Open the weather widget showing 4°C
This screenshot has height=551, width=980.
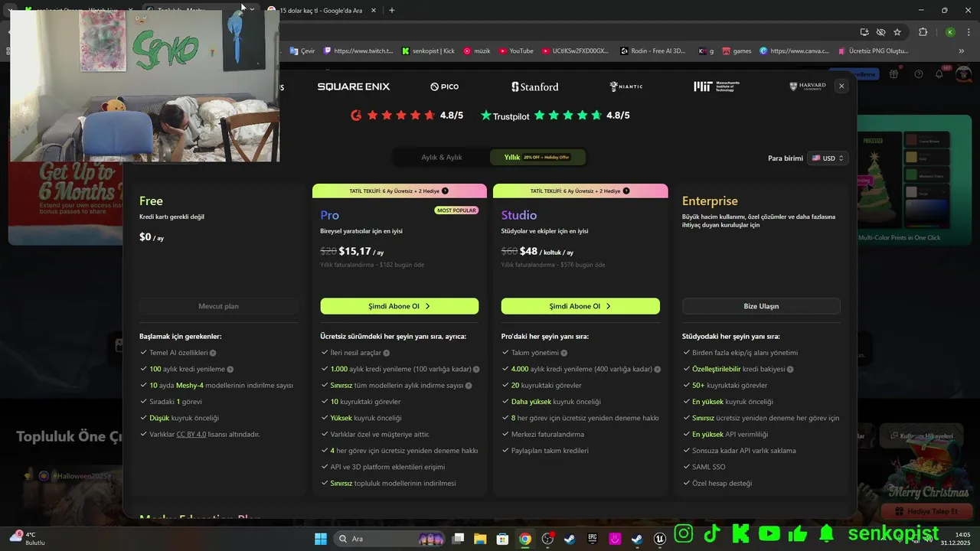click(x=28, y=538)
